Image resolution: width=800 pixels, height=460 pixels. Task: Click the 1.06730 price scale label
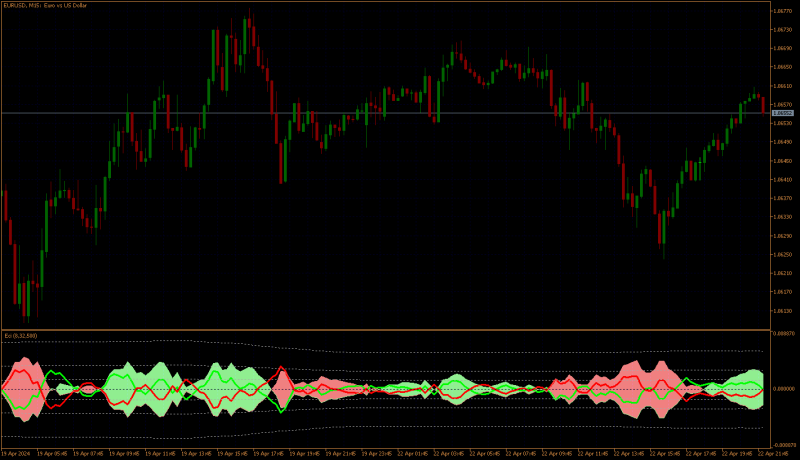point(783,30)
